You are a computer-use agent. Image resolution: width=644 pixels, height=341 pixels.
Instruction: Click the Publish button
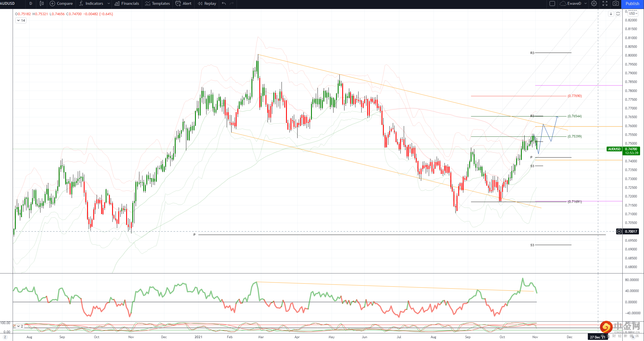tap(632, 3)
